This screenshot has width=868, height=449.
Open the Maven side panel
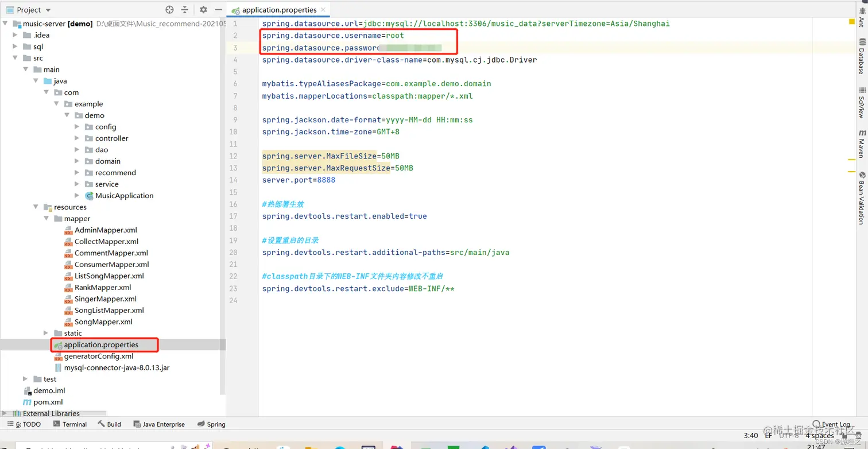pos(862,145)
